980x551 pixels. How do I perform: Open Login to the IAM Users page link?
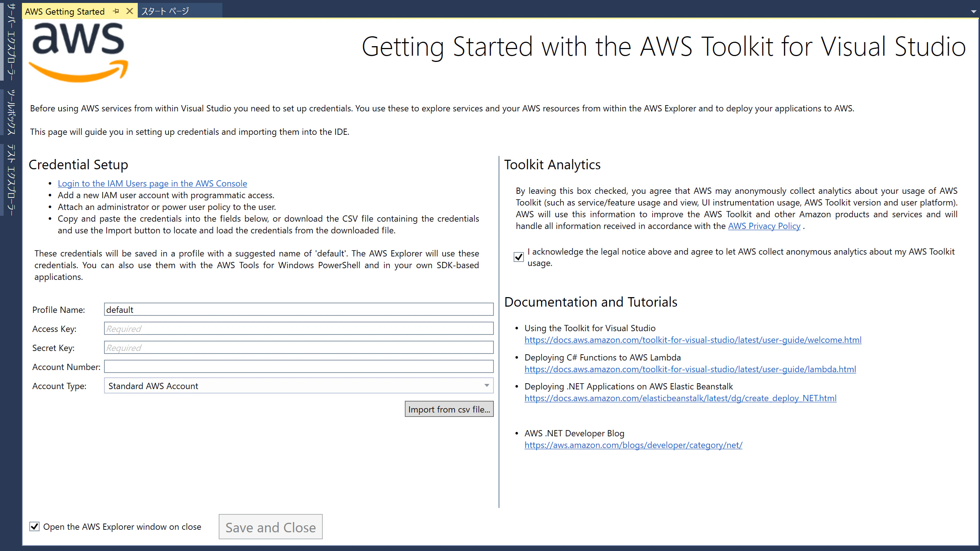click(x=152, y=183)
